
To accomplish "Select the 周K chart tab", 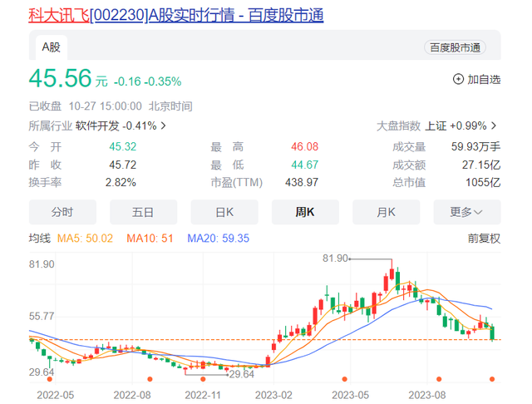I will tap(305, 212).
